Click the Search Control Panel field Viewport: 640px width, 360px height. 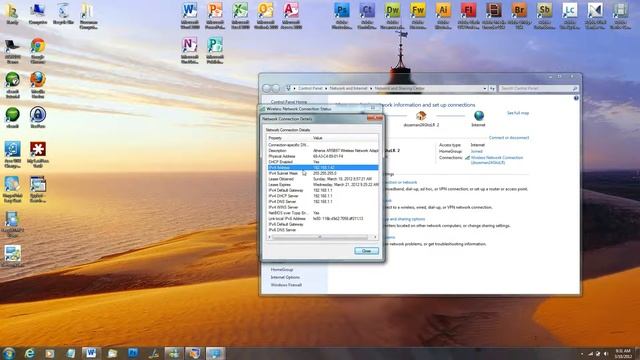[539, 89]
